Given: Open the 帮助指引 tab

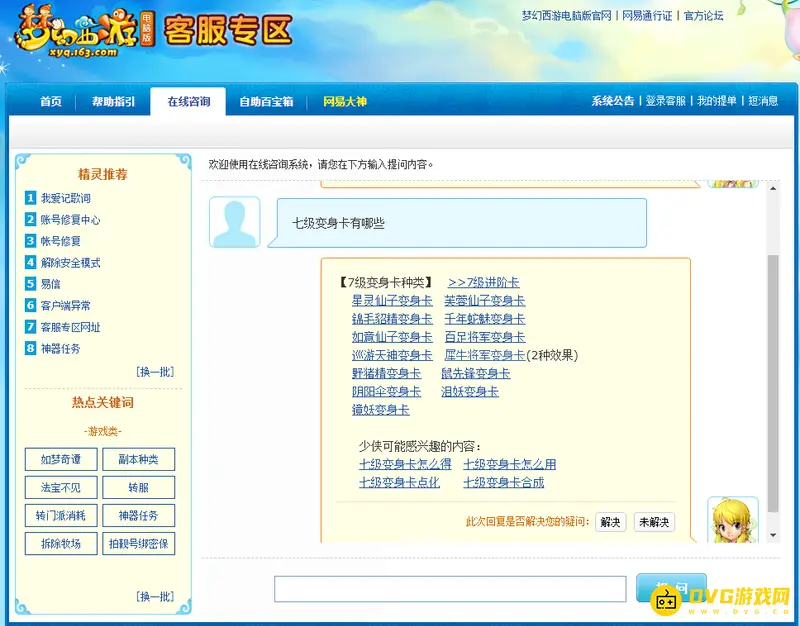Looking at the screenshot, I should point(113,102).
